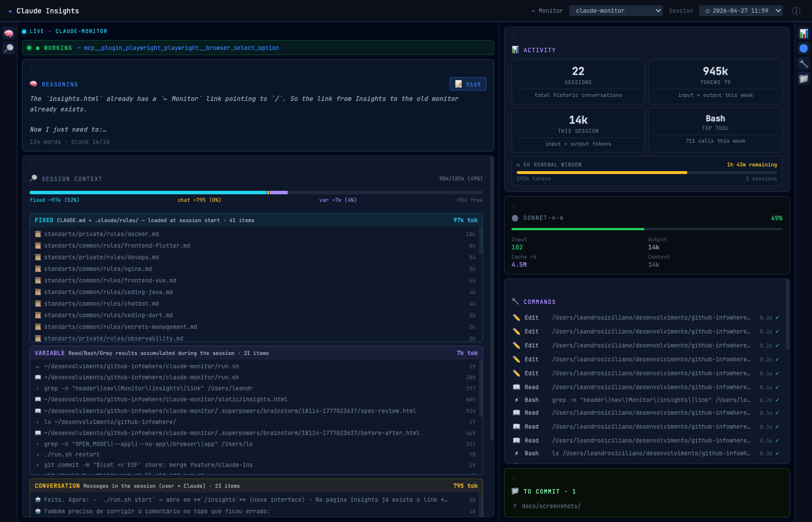Click the hist button in Reasoning panel

468,84
